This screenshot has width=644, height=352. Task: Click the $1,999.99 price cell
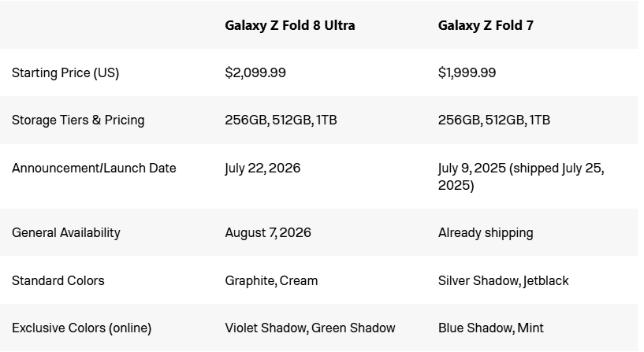tap(467, 72)
